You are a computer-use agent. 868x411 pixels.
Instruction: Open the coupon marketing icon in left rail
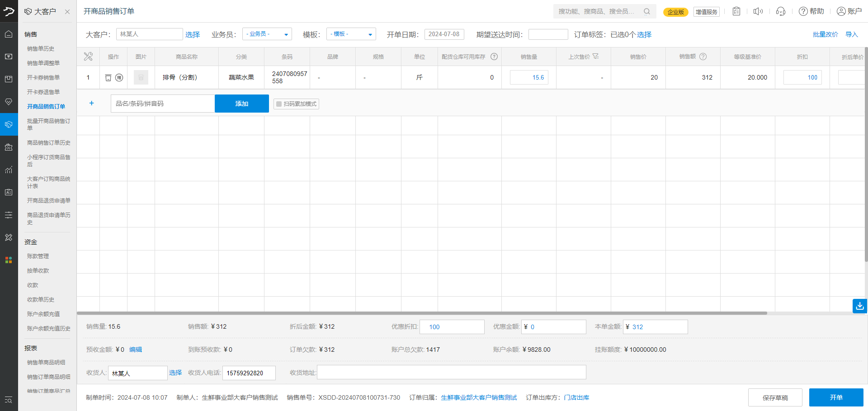9,147
